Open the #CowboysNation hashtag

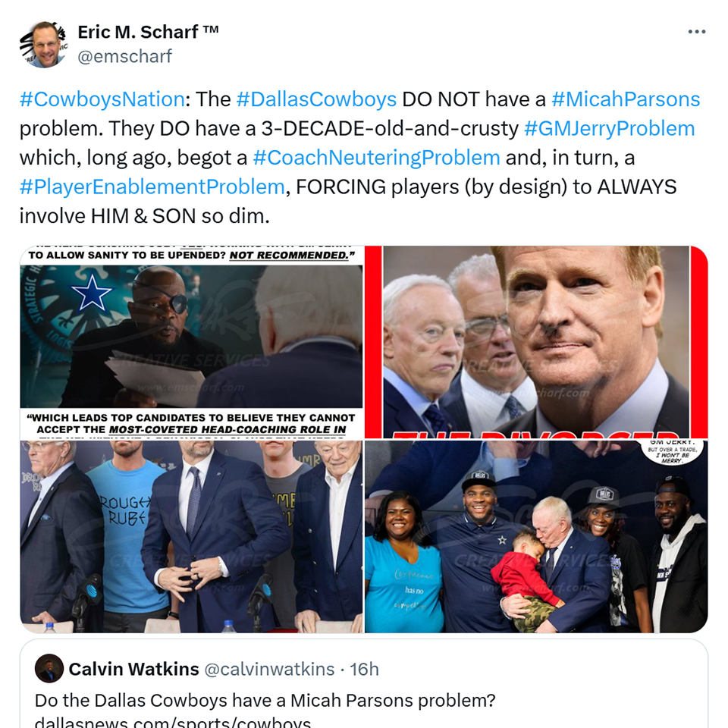(102, 99)
